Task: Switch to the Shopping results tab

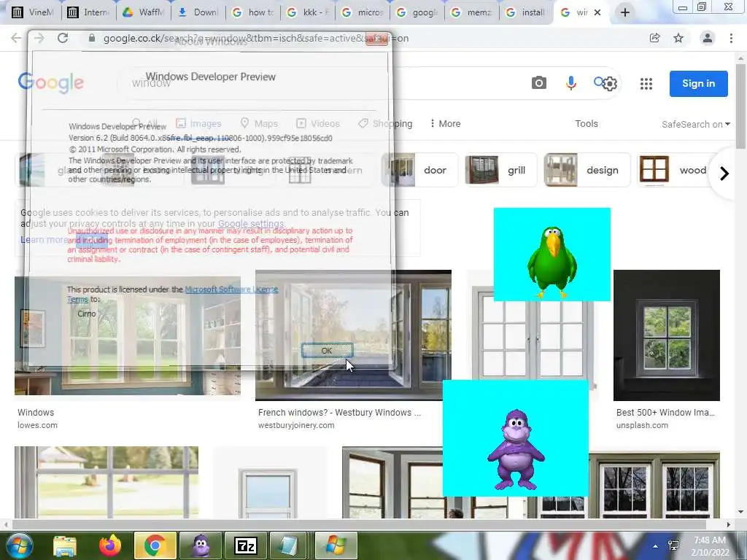Action: [x=385, y=123]
